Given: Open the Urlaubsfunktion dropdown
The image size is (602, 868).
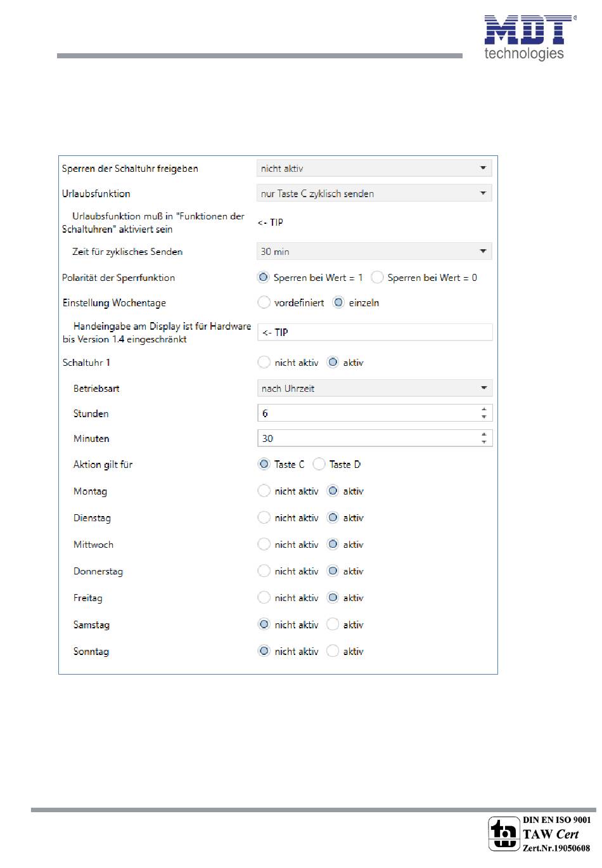Looking at the screenshot, I should coord(375,193).
